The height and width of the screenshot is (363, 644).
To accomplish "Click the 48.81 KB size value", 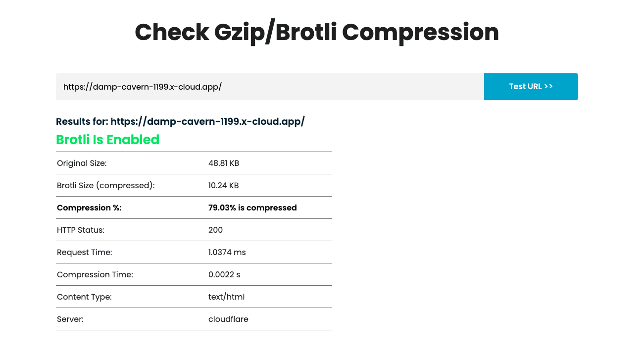I will pos(223,163).
